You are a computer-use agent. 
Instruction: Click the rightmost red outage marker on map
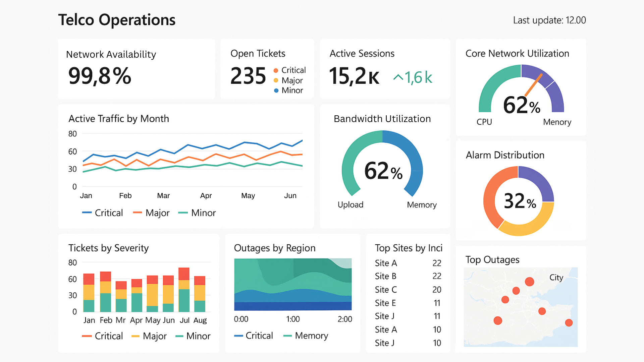pos(569,323)
